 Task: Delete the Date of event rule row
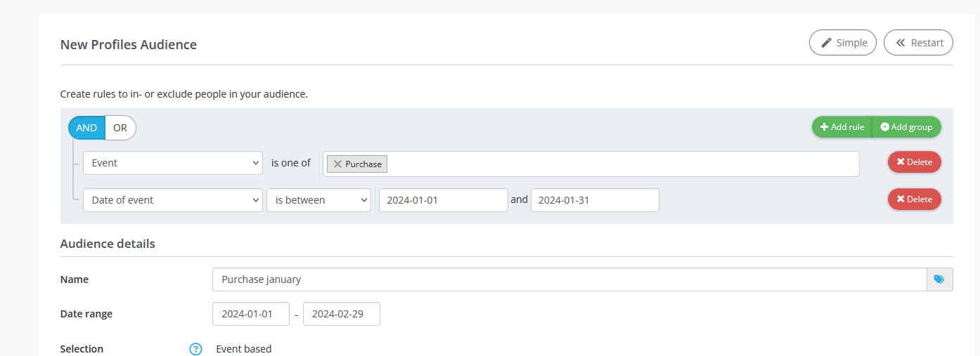(914, 199)
